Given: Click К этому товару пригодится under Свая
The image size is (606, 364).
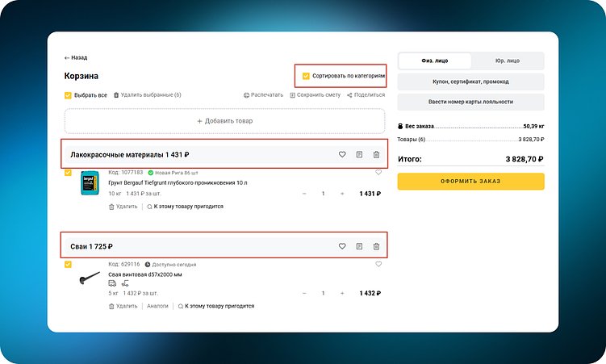Looking at the screenshot, I should [216, 306].
